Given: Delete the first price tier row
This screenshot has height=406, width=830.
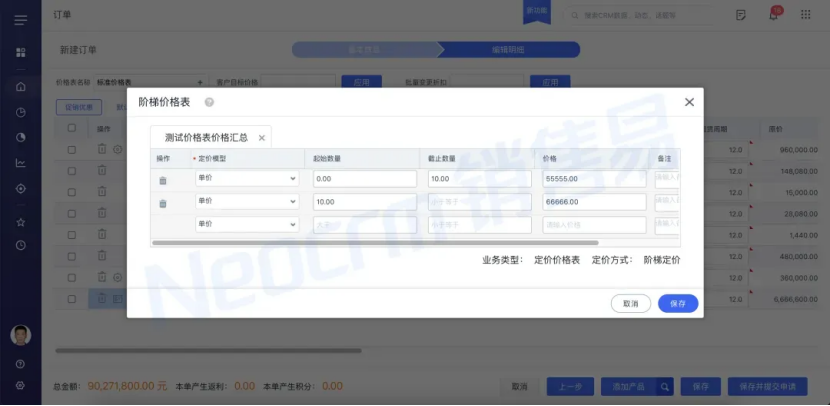Looking at the screenshot, I should 163,180.
